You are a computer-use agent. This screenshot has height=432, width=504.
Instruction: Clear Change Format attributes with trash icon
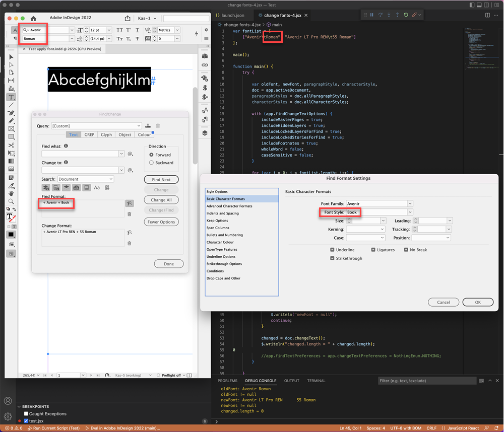tap(129, 243)
